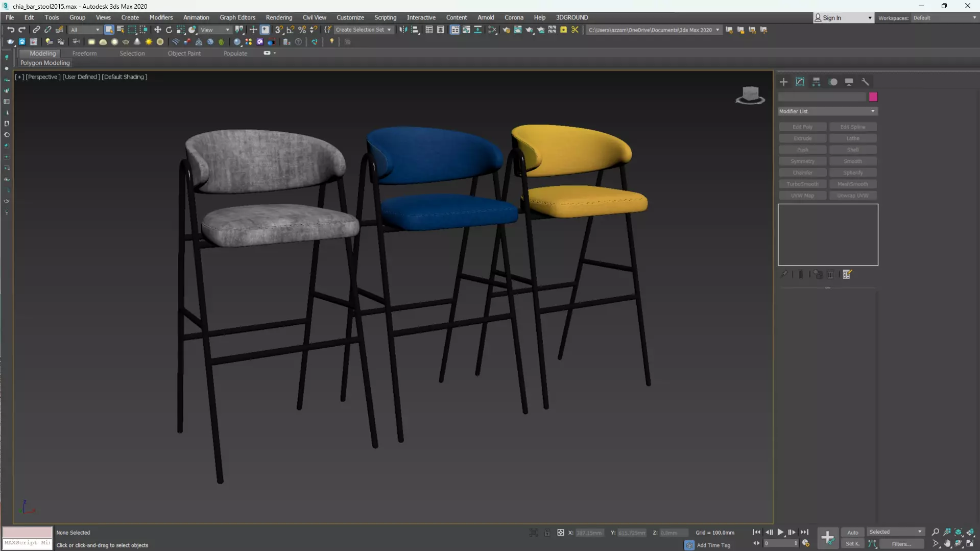Toggle 3D Snaps on
The height and width of the screenshot is (551, 980).
(x=279, y=30)
